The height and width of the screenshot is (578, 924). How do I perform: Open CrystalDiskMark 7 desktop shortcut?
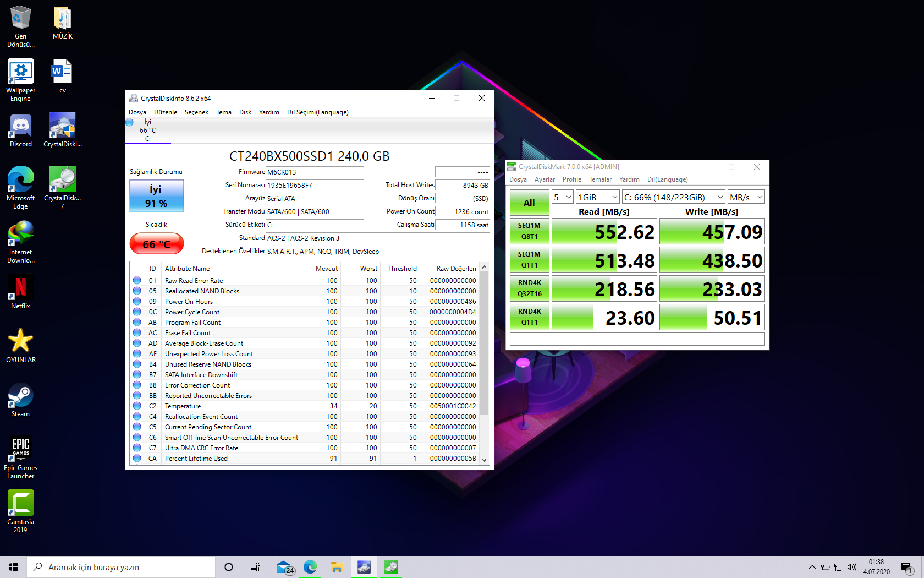click(63, 188)
